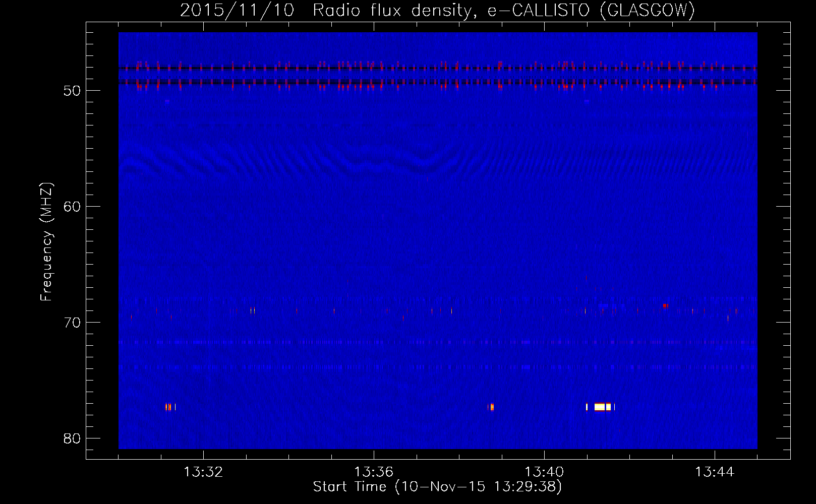
Task: Click the 13:32 time tick label
Action: pyautogui.click(x=203, y=472)
